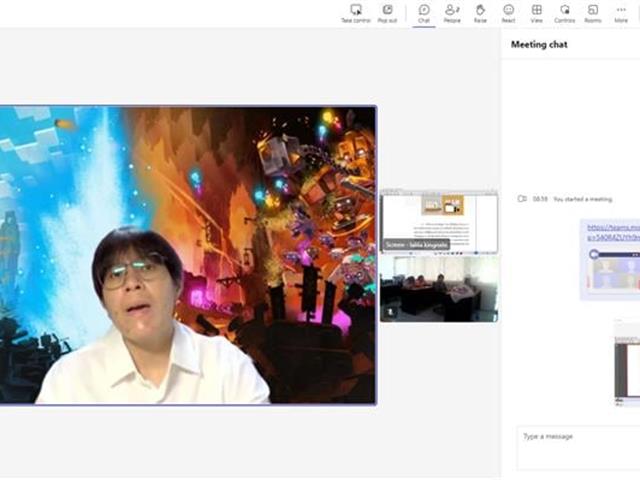This screenshot has height=480, width=640.
Task: Select the meeting room camera tile
Action: click(439, 289)
